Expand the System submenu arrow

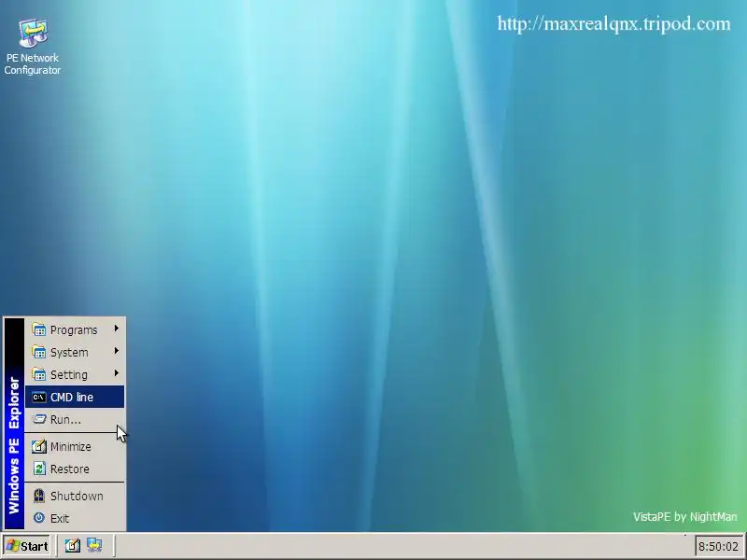(x=116, y=351)
